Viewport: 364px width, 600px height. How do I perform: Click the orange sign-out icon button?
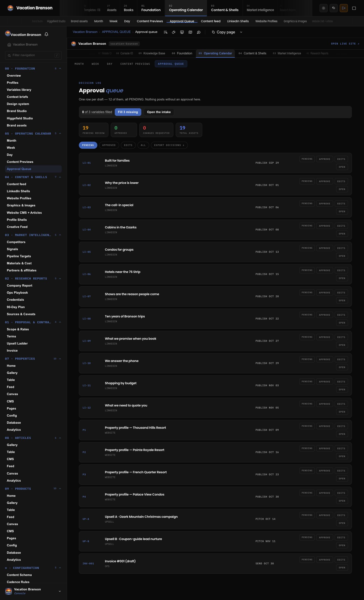(344, 8)
